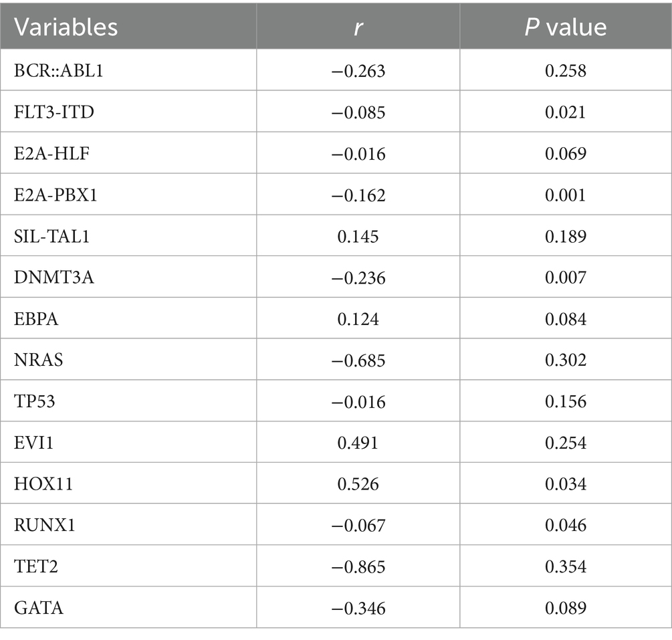Click the Variables column header
This screenshot has height=640, width=672.
(66, 27)
